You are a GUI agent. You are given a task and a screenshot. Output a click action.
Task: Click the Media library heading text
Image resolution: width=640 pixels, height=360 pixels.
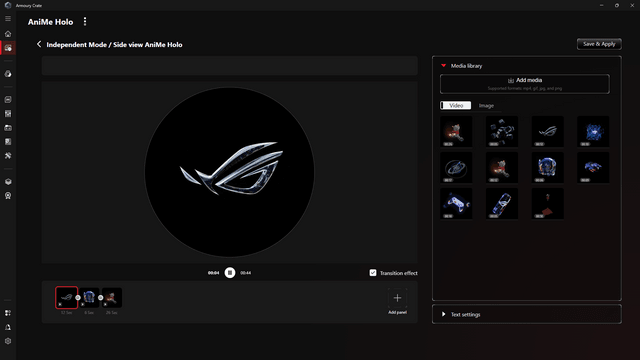click(x=467, y=66)
